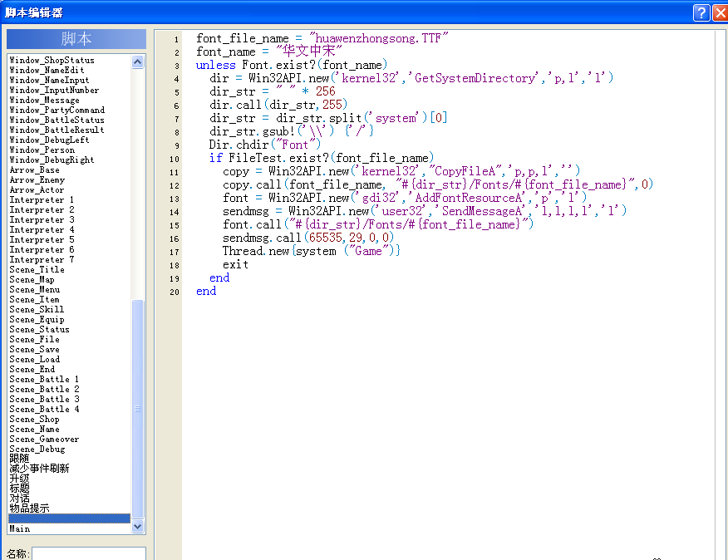Select the 物品提示 script entry
Image resolution: width=728 pixels, height=560 pixels.
(x=29, y=508)
